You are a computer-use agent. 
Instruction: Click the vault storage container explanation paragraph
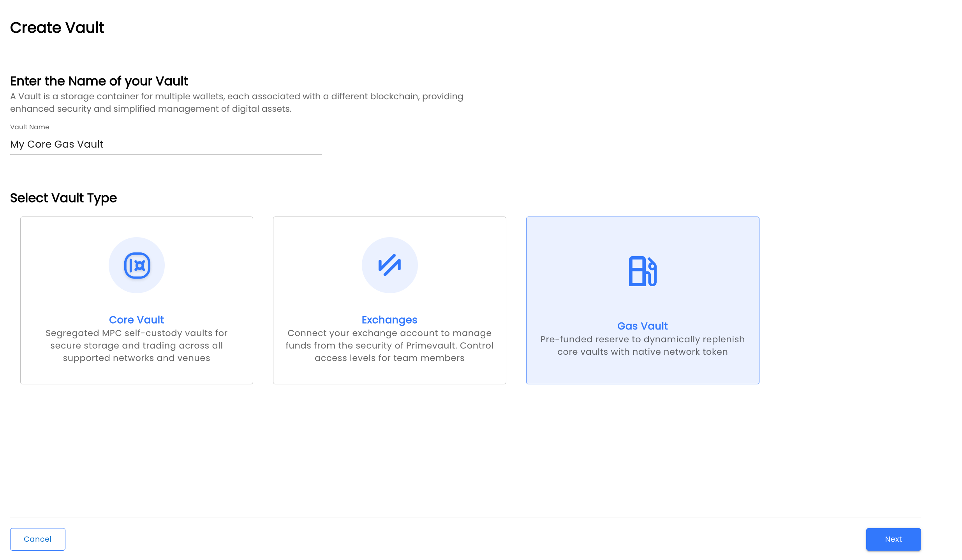pyautogui.click(x=237, y=102)
